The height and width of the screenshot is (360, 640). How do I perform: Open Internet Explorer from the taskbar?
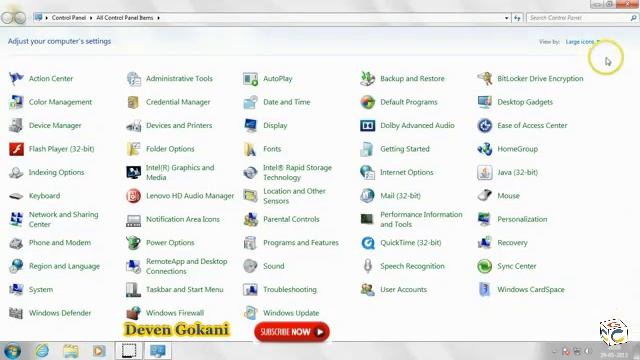click(x=42, y=351)
